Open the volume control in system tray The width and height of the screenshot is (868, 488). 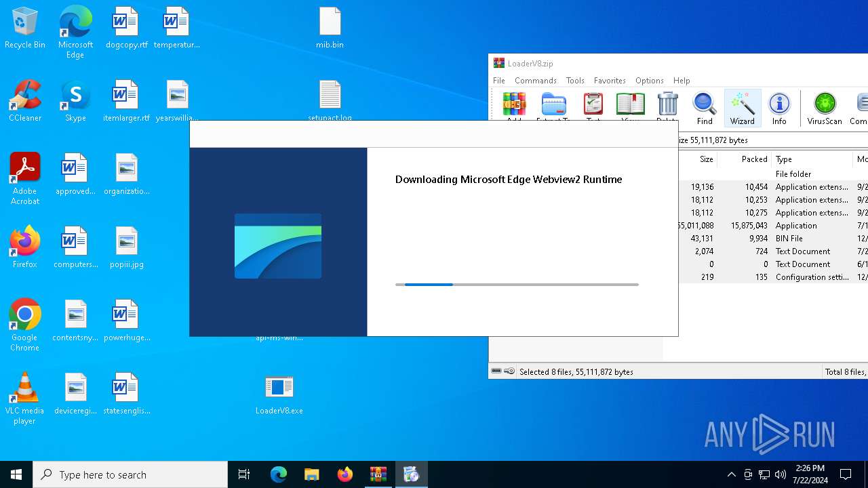pos(781,474)
